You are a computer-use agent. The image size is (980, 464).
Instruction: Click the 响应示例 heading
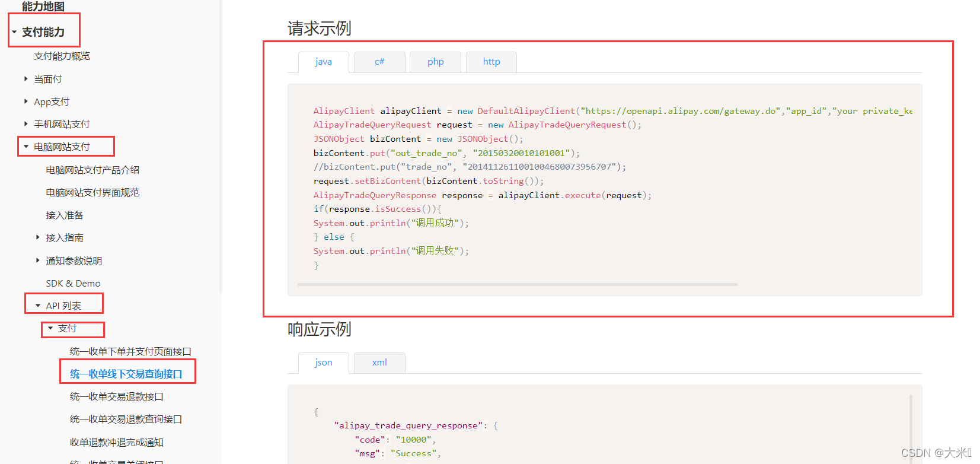[x=320, y=329]
